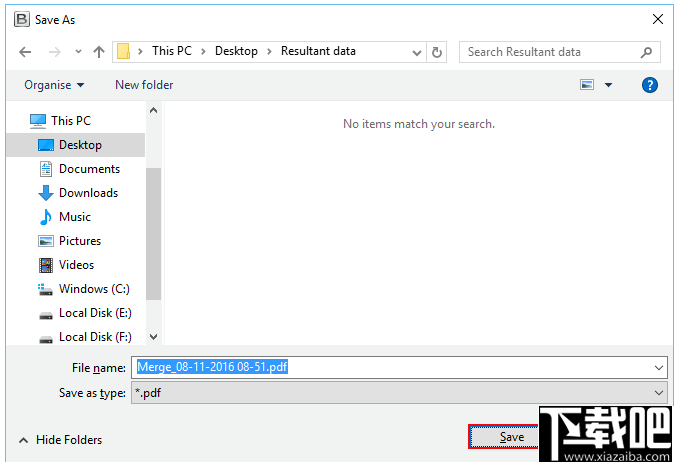Click the folder icon in address bar
Viewport: 674px width, 462px height.
pos(123,51)
